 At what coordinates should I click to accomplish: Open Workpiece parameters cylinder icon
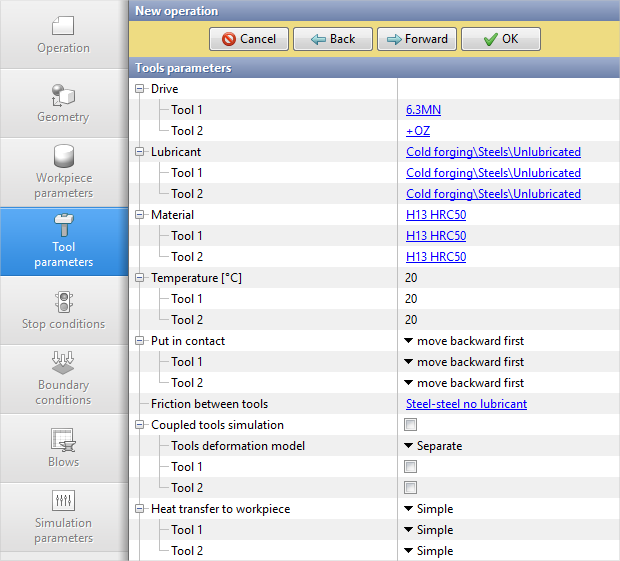63,157
